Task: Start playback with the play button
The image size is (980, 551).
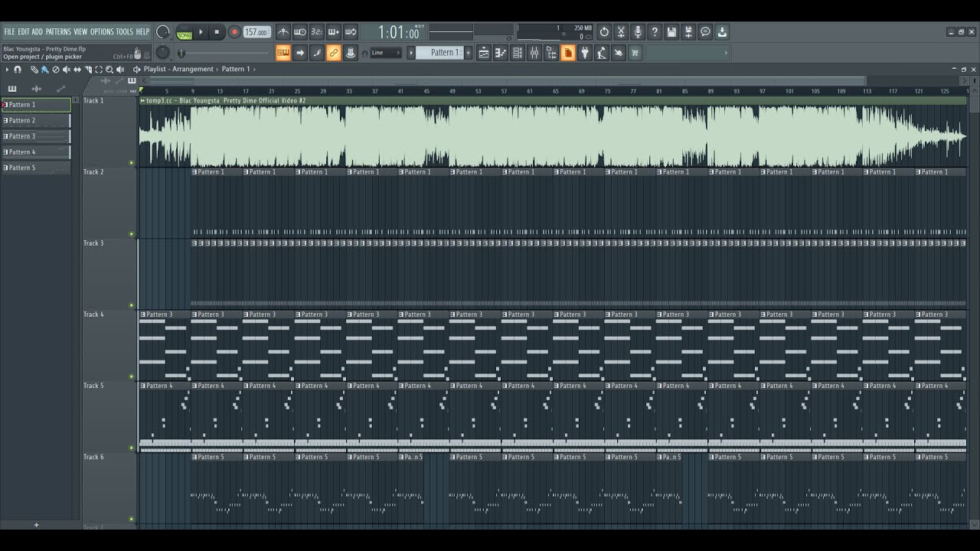Action: [x=201, y=32]
